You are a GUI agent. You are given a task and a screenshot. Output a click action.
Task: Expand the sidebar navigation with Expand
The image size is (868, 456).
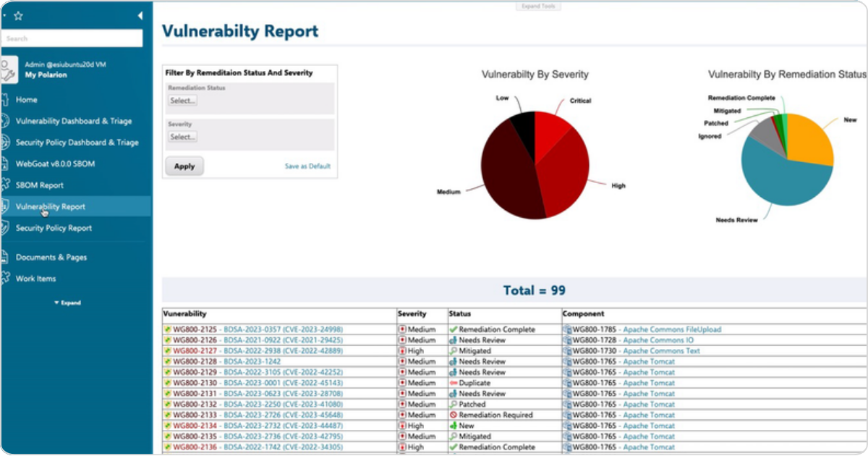pyautogui.click(x=68, y=303)
